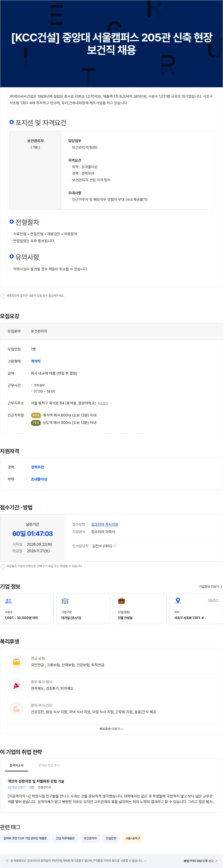
Task: Click the 9호선 subway line badge
Action: 36,415
